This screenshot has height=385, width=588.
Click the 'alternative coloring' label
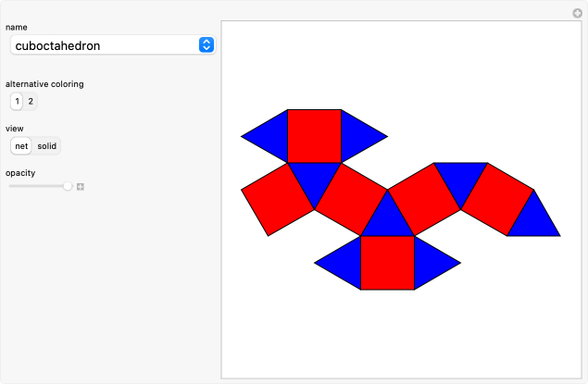click(x=44, y=84)
